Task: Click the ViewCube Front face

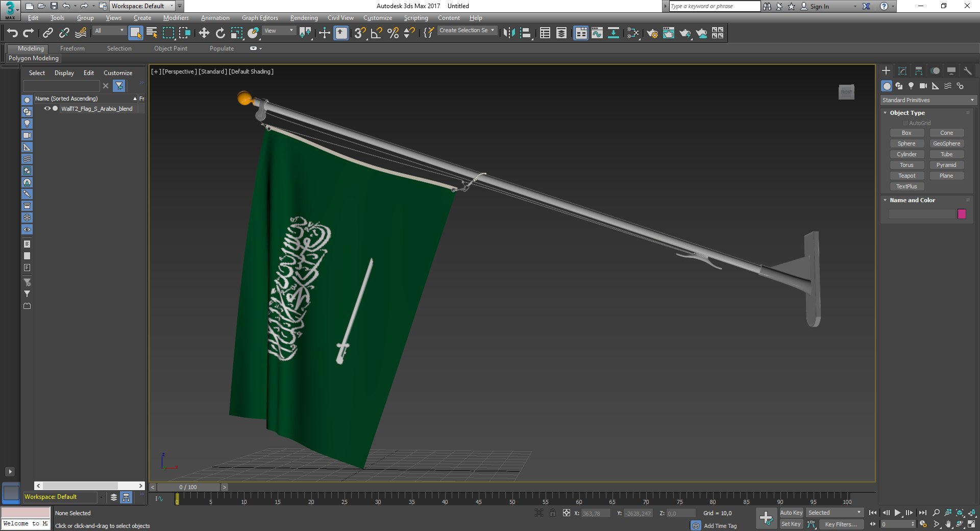Action: click(846, 92)
